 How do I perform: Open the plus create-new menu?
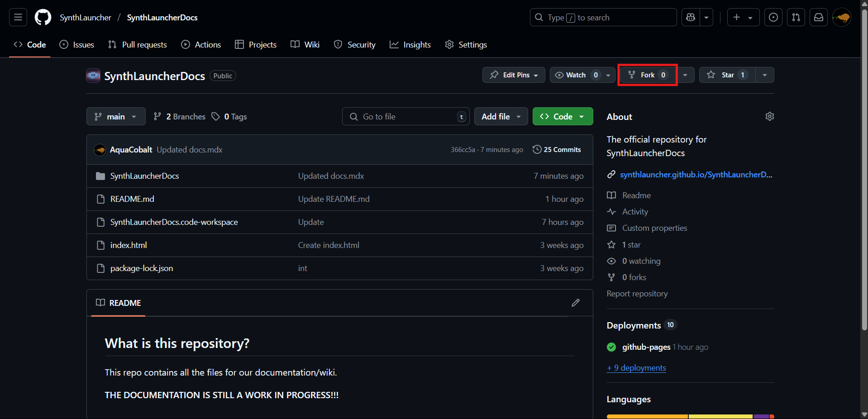(743, 17)
